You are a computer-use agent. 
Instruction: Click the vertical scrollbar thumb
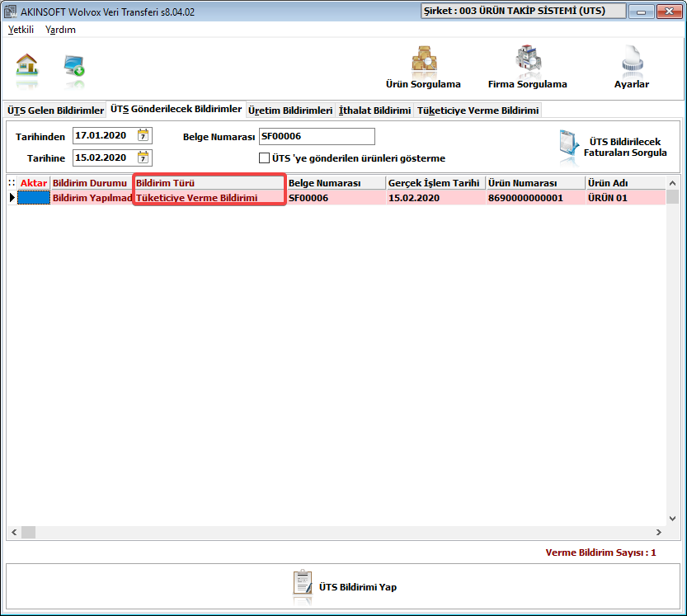[x=672, y=197]
